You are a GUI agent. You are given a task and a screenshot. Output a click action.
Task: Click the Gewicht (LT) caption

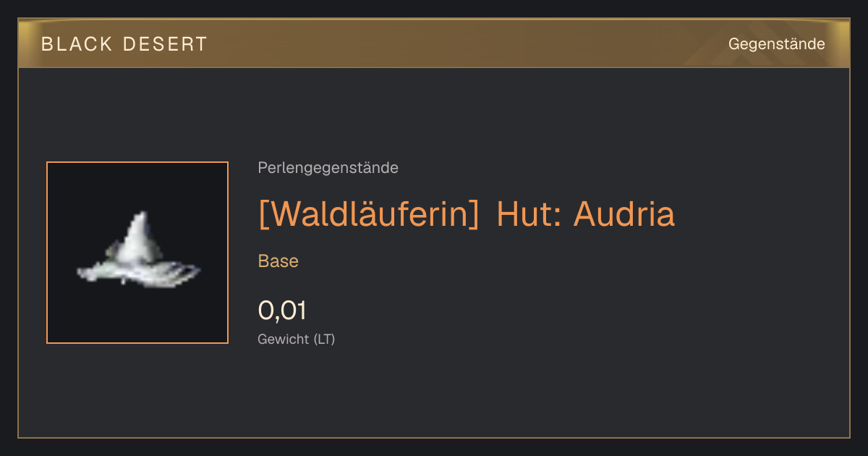point(297,339)
